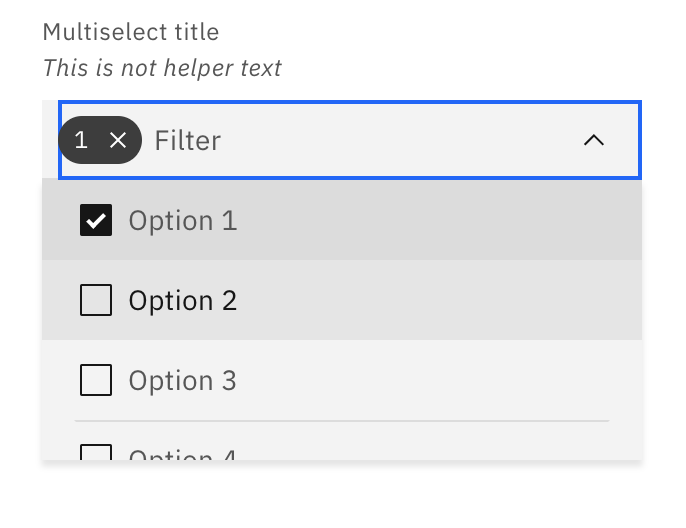This screenshot has width=686, height=528.
Task: Click blank space at right end of Option 1 row
Action: coord(560,221)
